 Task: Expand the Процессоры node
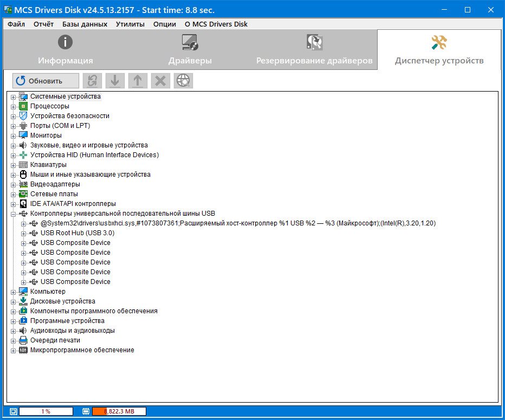(13, 107)
